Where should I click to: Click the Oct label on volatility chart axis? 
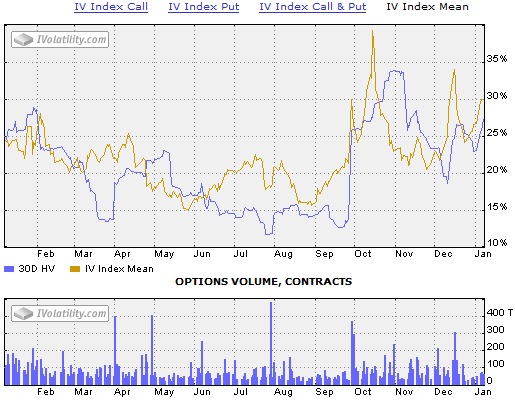(x=363, y=254)
